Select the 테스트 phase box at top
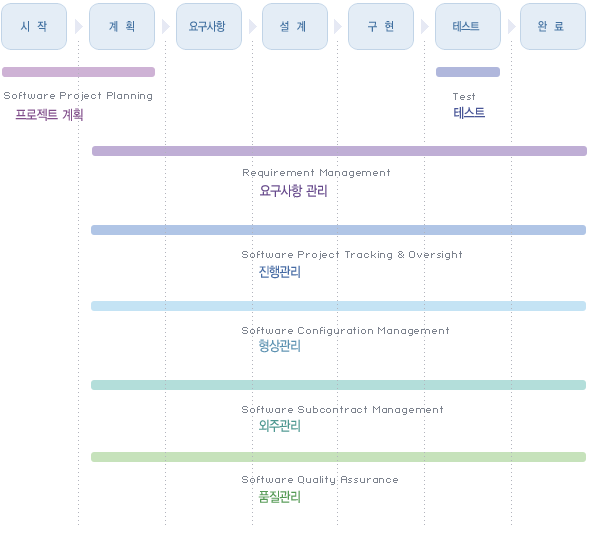The height and width of the screenshot is (550, 599). (468, 26)
